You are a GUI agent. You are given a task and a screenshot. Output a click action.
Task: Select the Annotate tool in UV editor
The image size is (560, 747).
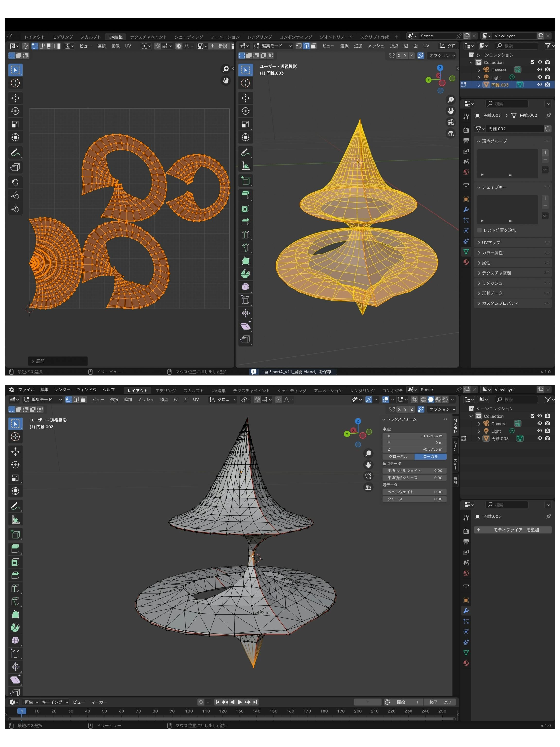pyautogui.click(x=15, y=153)
